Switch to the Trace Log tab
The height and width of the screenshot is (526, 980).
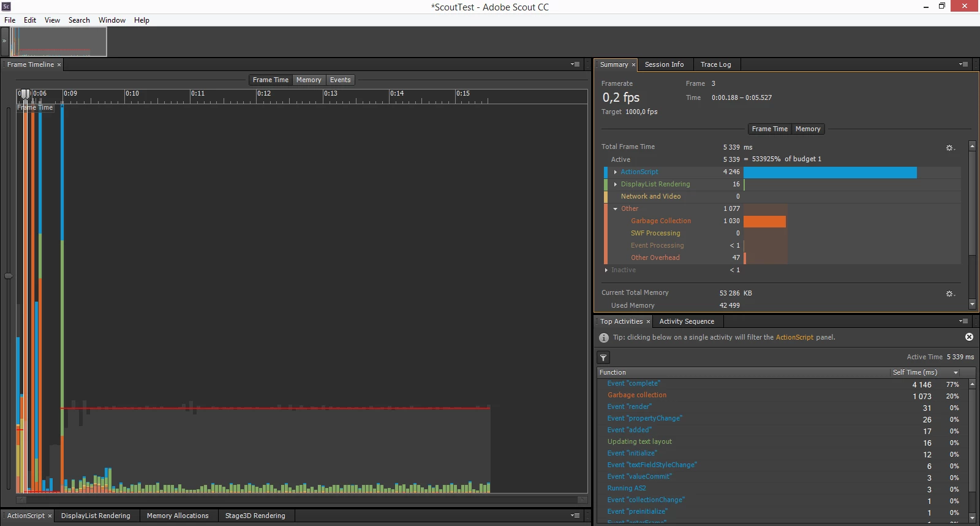[x=716, y=64]
